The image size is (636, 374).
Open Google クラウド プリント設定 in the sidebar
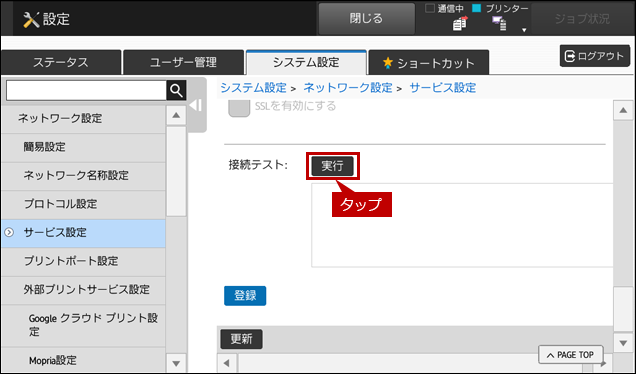[83, 325]
